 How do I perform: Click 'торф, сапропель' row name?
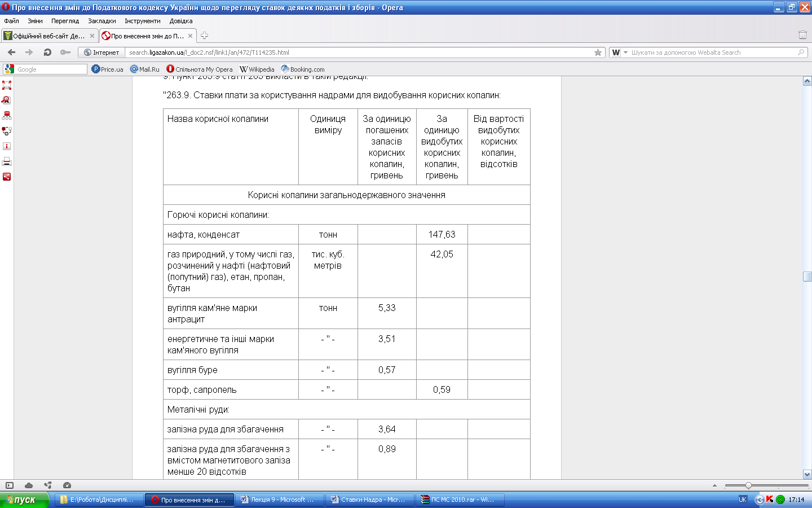pyautogui.click(x=202, y=389)
